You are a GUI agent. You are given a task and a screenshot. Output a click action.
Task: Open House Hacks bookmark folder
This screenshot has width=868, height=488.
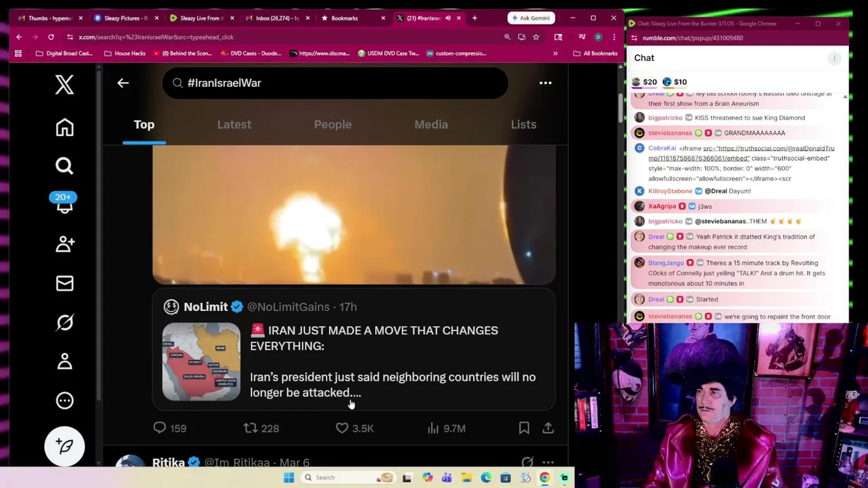(125, 54)
